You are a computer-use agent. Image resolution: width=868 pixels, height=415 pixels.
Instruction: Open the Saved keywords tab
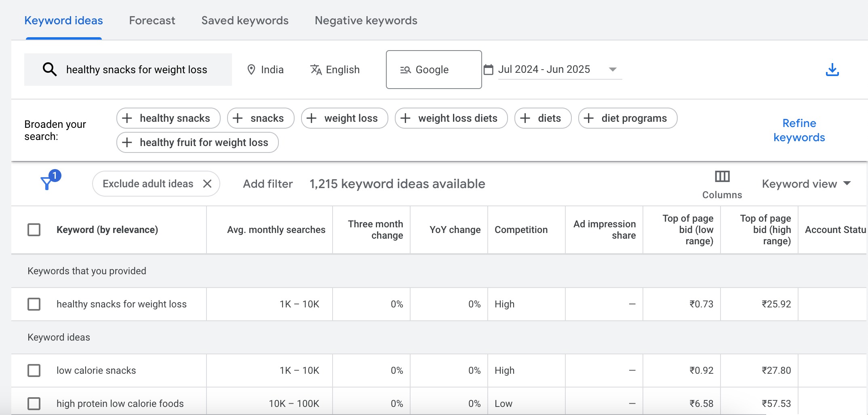click(x=245, y=21)
